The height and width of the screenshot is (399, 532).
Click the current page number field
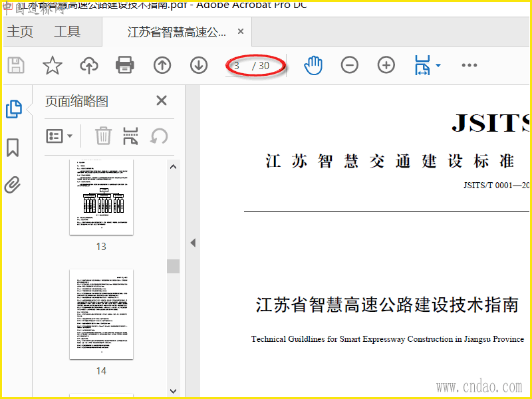(x=239, y=65)
